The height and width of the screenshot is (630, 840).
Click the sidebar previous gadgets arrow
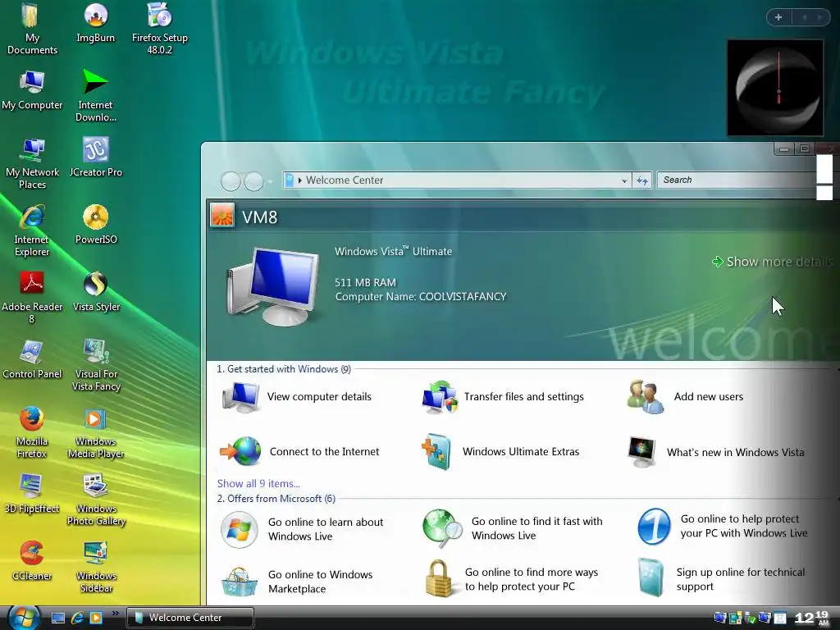804,17
